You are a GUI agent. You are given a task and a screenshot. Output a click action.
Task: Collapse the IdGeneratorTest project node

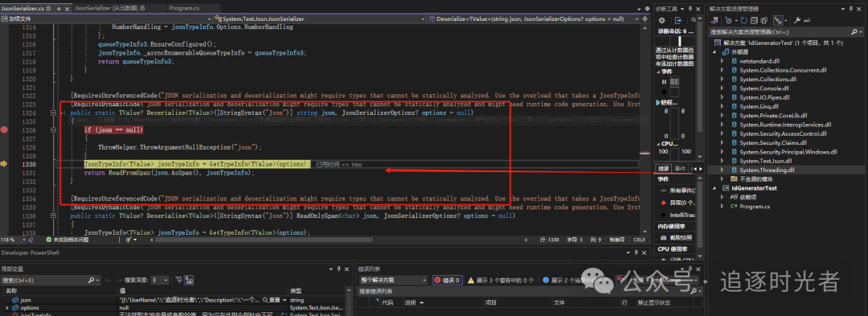(x=714, y=188)
